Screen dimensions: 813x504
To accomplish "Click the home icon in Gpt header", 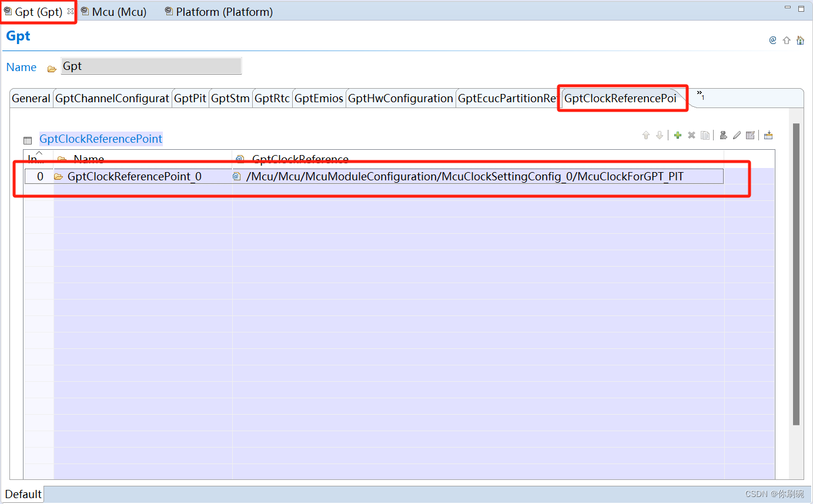I will tap(800, 41).
